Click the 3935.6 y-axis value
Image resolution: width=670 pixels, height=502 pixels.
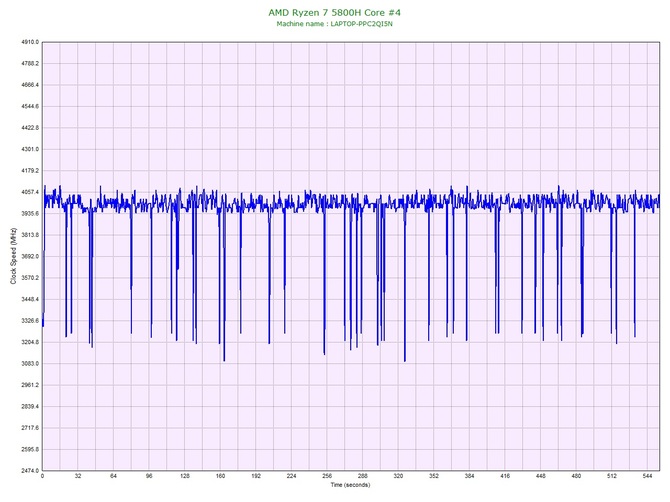point(30,214)
